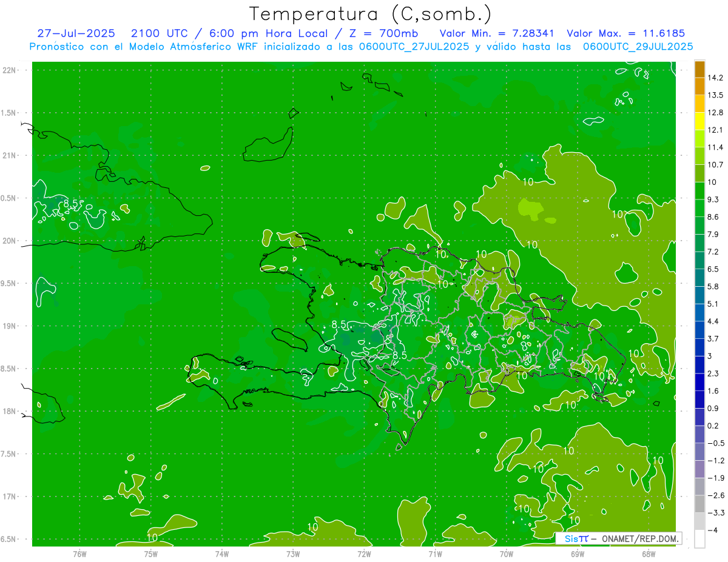Click the "68W" longitude axis label
This screenshot has width=728, height=562.
click(648, 554)
